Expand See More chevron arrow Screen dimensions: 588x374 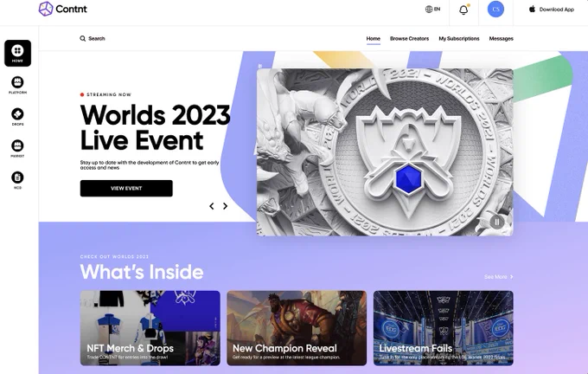click(x=512, y=277)
